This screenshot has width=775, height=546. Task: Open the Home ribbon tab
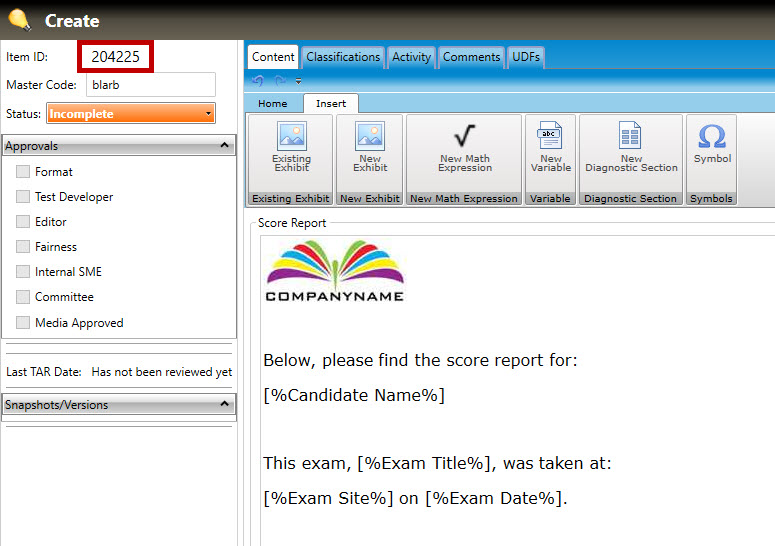(x=272, y=104)
